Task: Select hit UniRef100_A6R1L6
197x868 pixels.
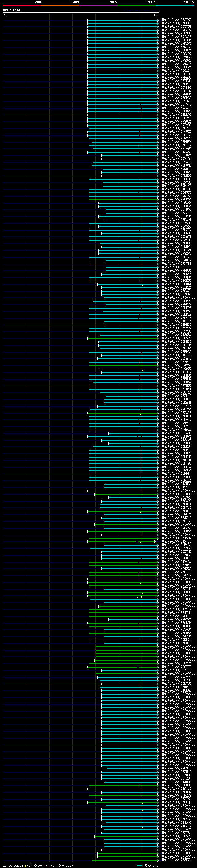Action: 177,481
